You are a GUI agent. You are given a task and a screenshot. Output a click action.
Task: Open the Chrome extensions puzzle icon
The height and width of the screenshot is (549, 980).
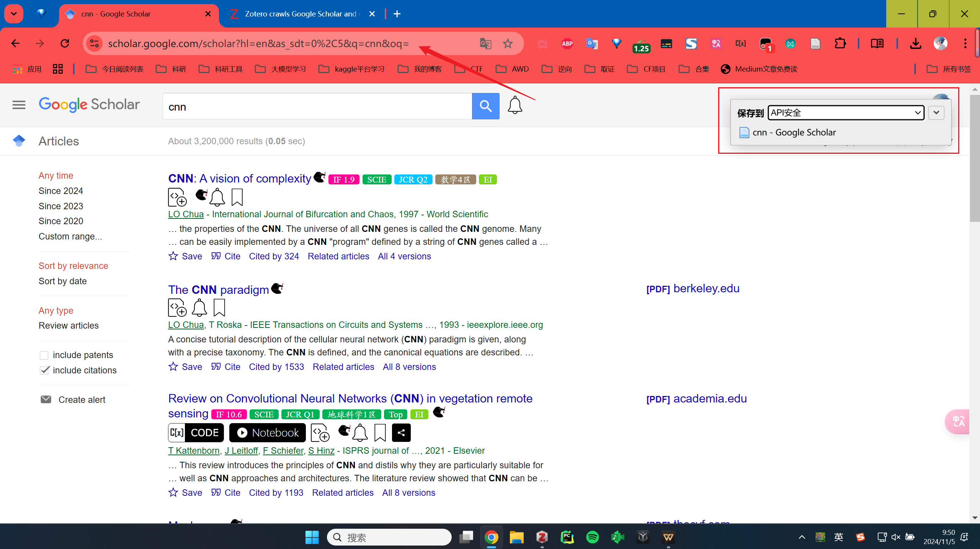click(x=840, y=44)
